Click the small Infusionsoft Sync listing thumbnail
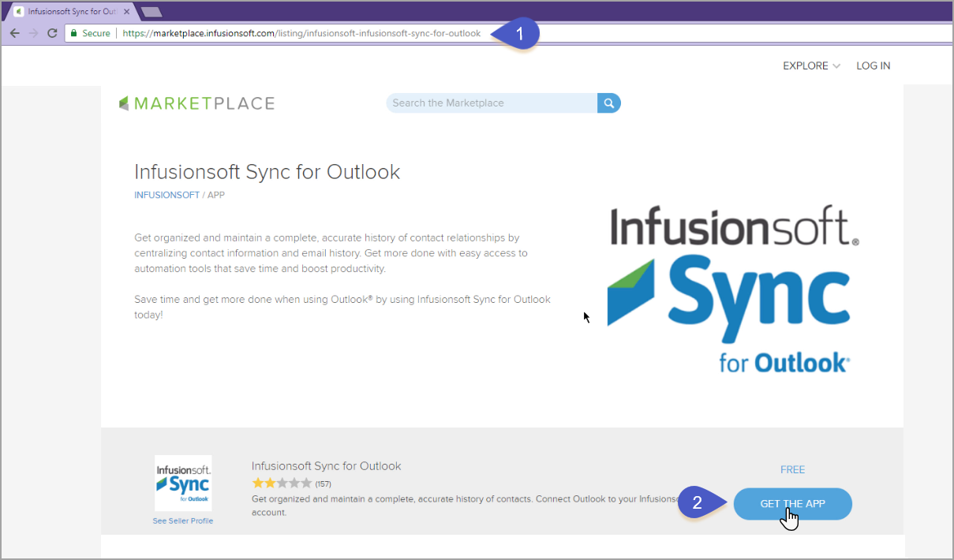This screenshot has width=954, height=560. tap(183, 483)
